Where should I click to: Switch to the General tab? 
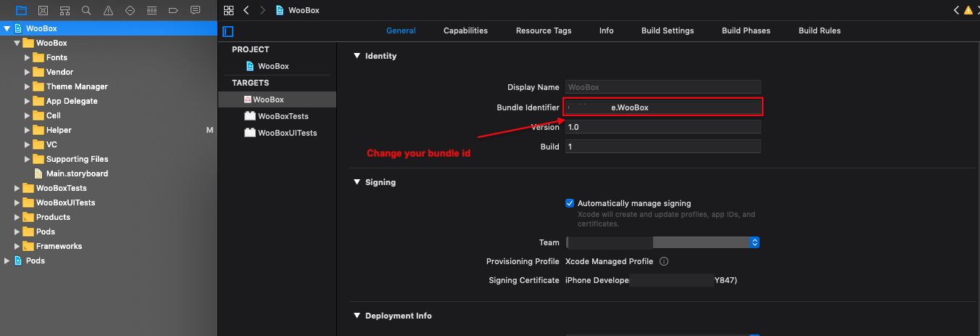coord(401,30)
